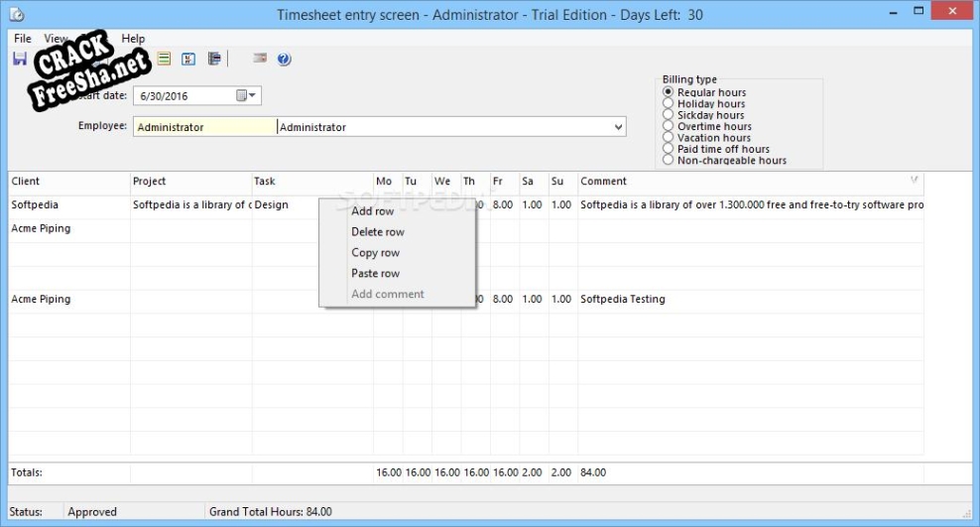Select Vacation hours billing type
The height and width of the screenshot is (527, 980).
point(669,138)
